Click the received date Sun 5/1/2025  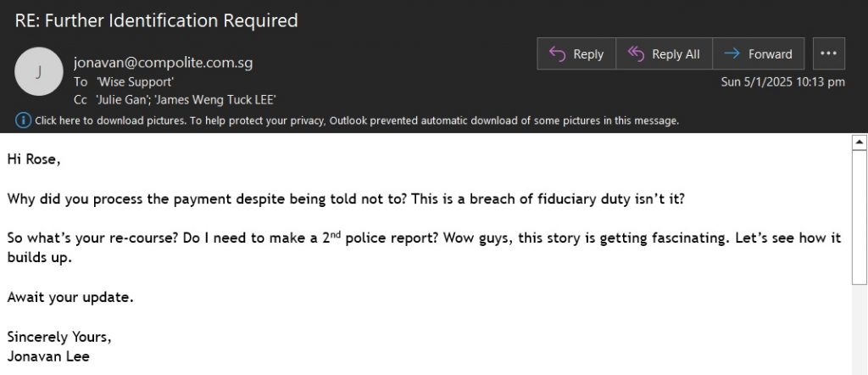782,82
